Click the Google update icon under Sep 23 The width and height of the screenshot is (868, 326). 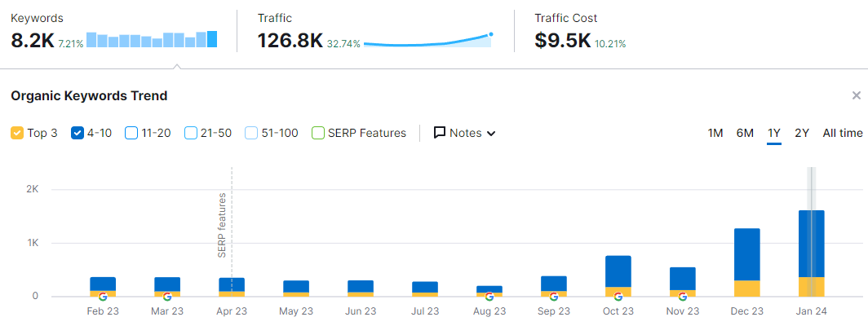(554, 297)
